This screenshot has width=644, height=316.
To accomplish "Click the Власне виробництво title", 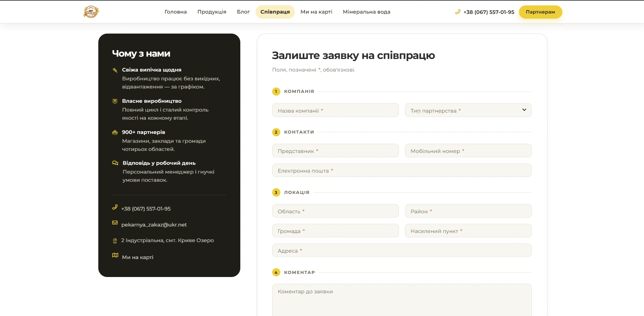I will pos(152,101).
